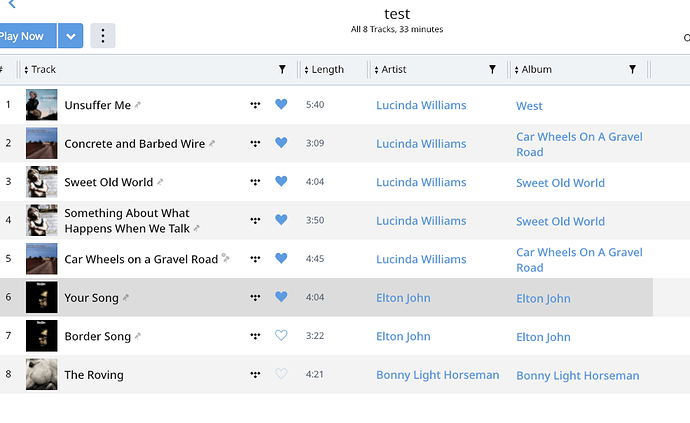Unfavorite Concrete and Barbed Wire heart
Screen dimensions: 690x423
coord(281,143)
